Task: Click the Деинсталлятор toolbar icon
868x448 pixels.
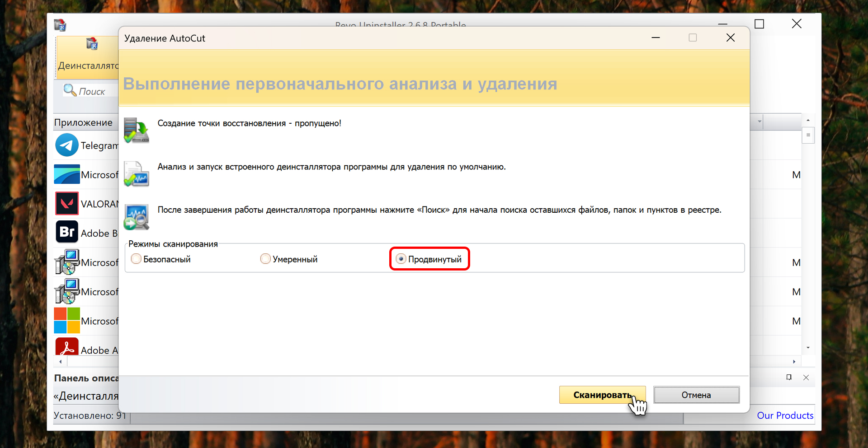Action: pyautogui.click(x=92, y=44)
